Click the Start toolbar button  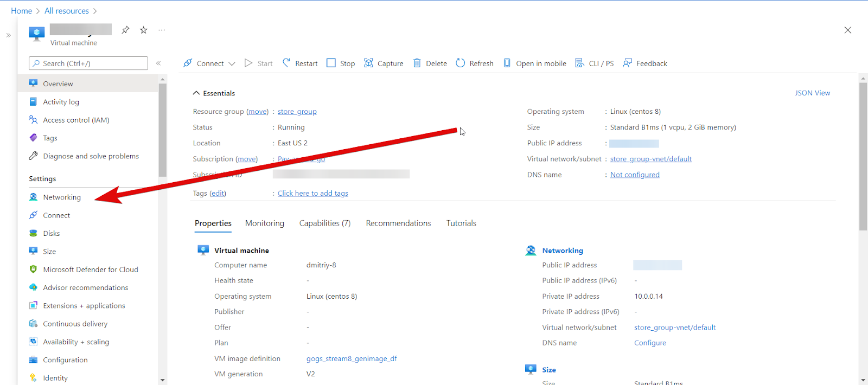(x=259, y=63)
